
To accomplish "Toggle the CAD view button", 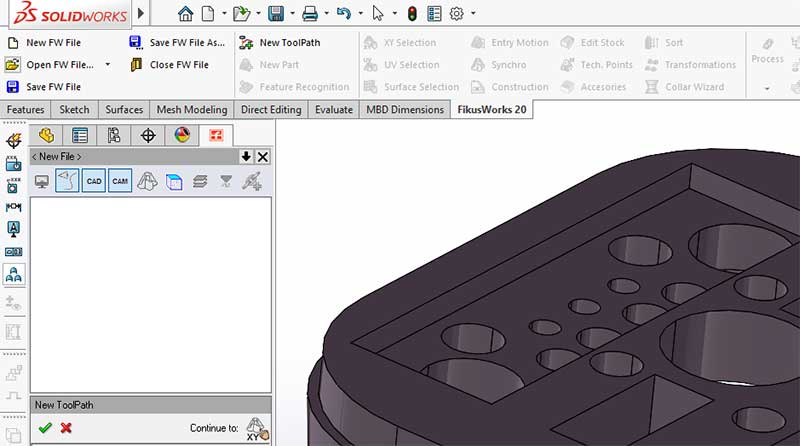I will (94, 181).
